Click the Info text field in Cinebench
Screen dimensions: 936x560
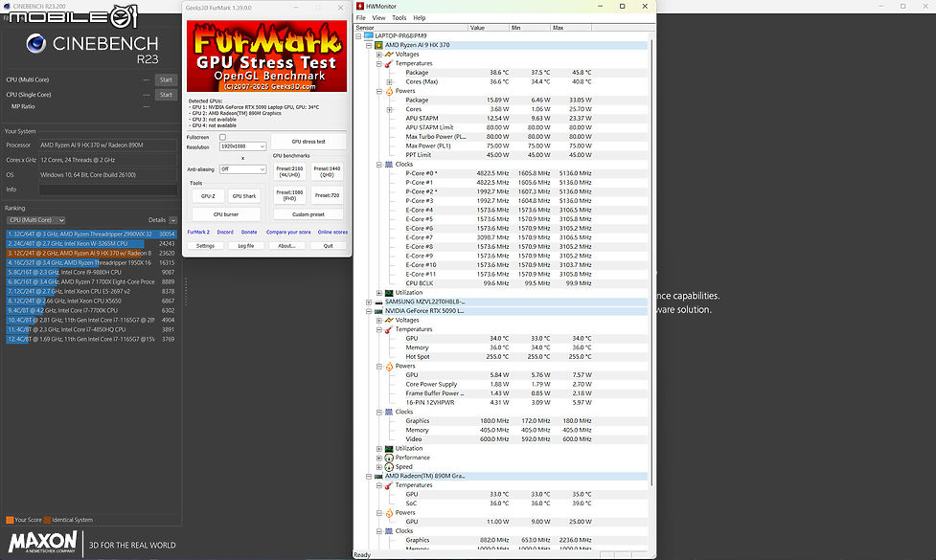(108, 190)
